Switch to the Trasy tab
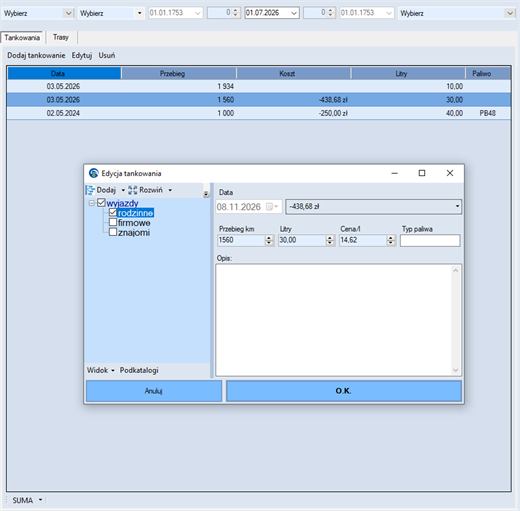 (61, 37)
